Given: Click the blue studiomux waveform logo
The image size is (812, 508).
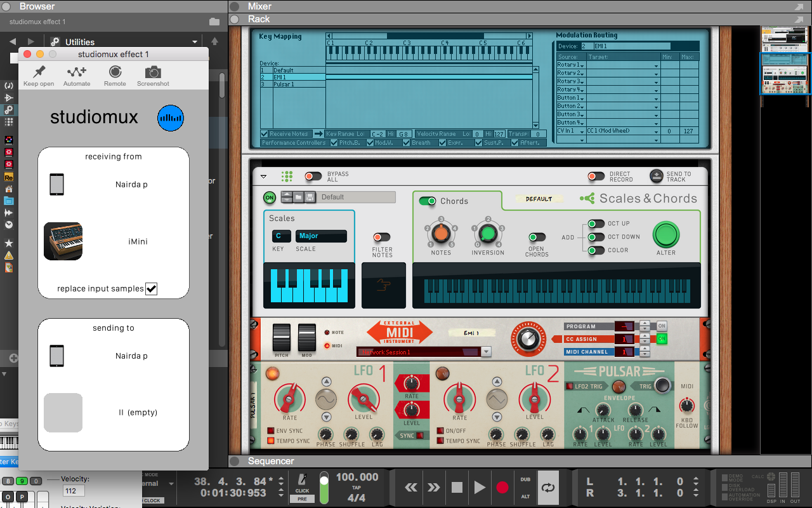Looking at the screenshot, I should coord(171,118).
